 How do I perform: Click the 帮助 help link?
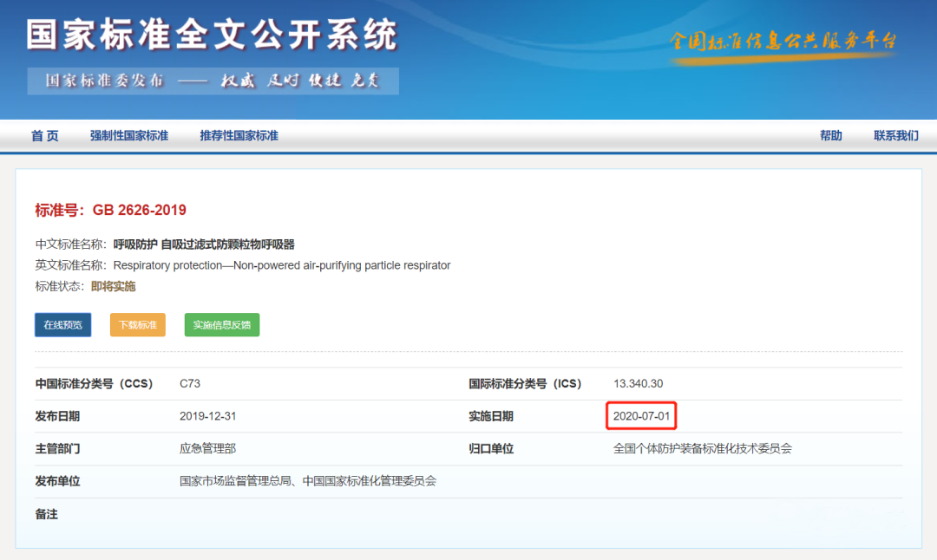[x=831, y=135]
